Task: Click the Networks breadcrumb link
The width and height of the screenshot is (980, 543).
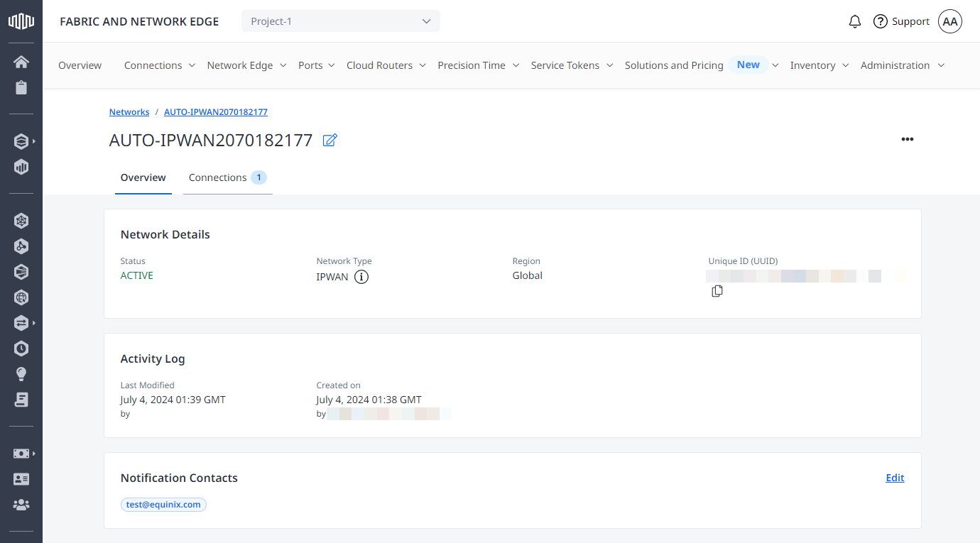Action: click(129, 112)
